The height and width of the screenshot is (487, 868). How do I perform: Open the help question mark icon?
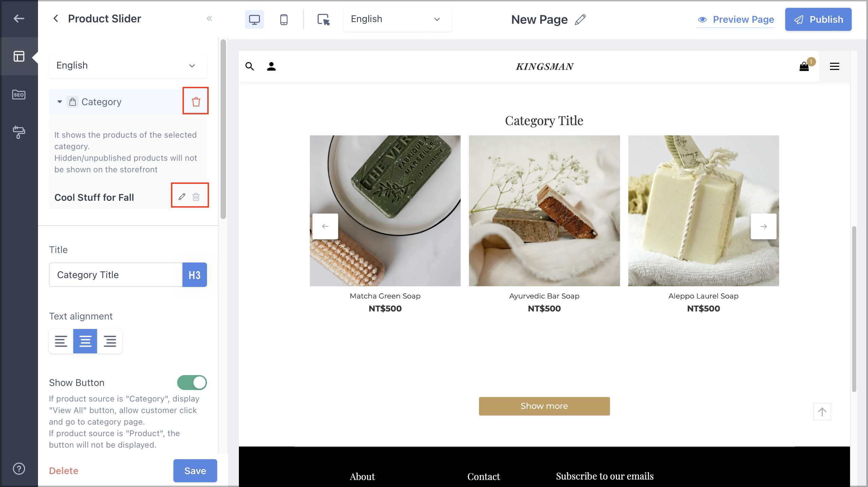coord(19,469)
